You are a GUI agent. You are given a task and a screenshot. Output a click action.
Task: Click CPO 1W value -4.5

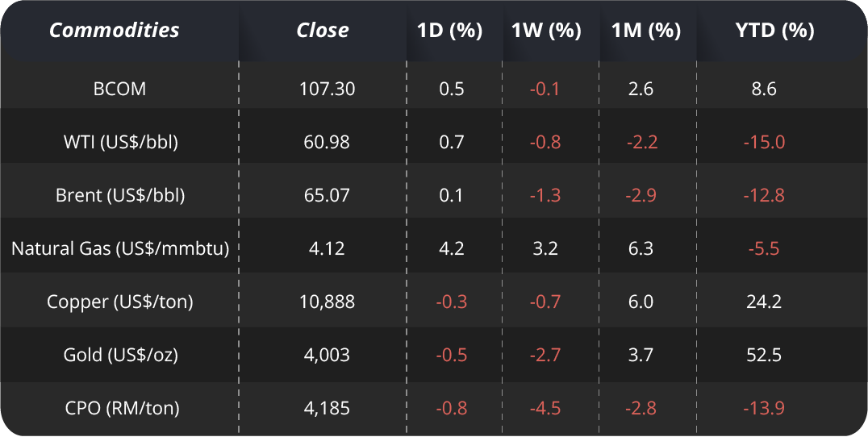point(546,408)
